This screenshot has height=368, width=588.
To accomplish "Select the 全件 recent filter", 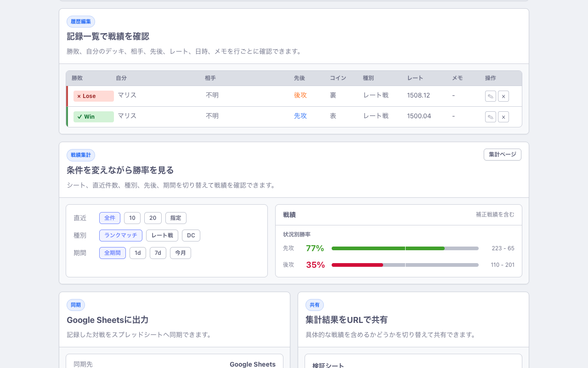I will click(x=110, y=218).
